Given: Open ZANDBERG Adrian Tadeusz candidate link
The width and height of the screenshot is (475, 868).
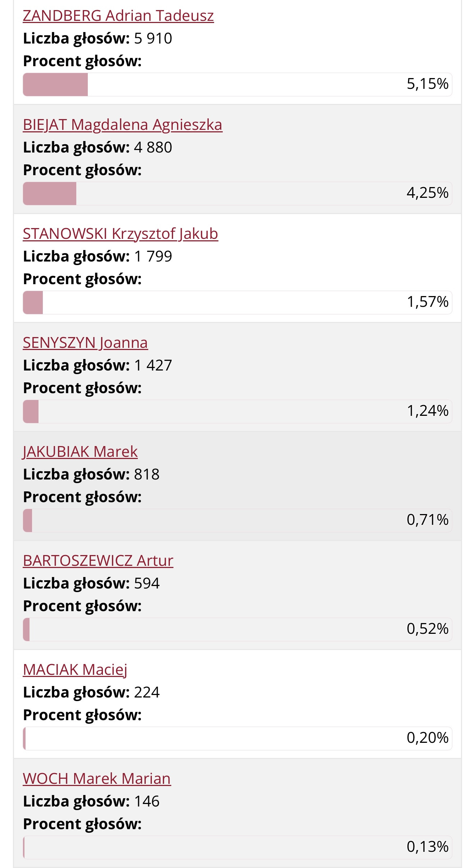Looking at the screenshot, I should tap(118, 16).
